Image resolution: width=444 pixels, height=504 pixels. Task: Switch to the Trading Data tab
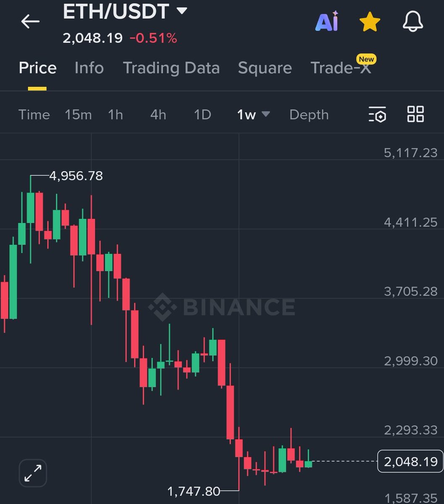coord(171,68)
